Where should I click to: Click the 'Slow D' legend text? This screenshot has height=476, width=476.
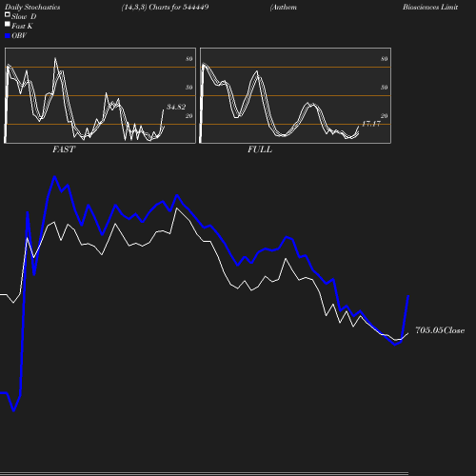[24, 16]
